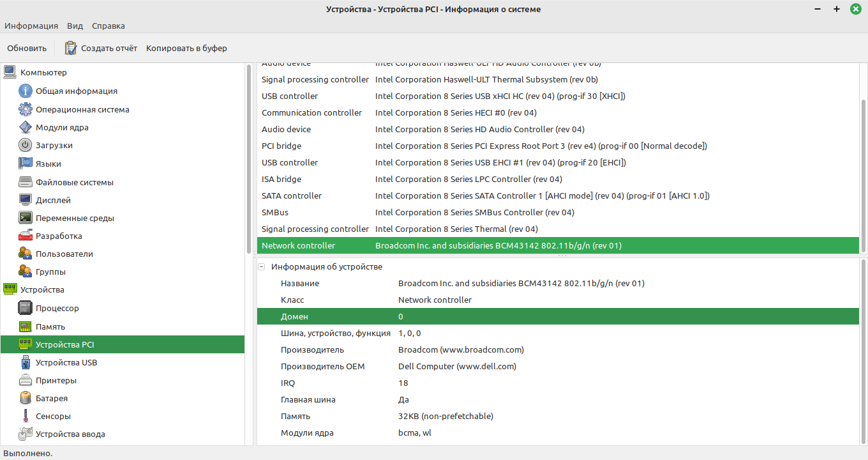Click Копировать в буфер button
The image size is (868, 460).
[x=186, y=48]
